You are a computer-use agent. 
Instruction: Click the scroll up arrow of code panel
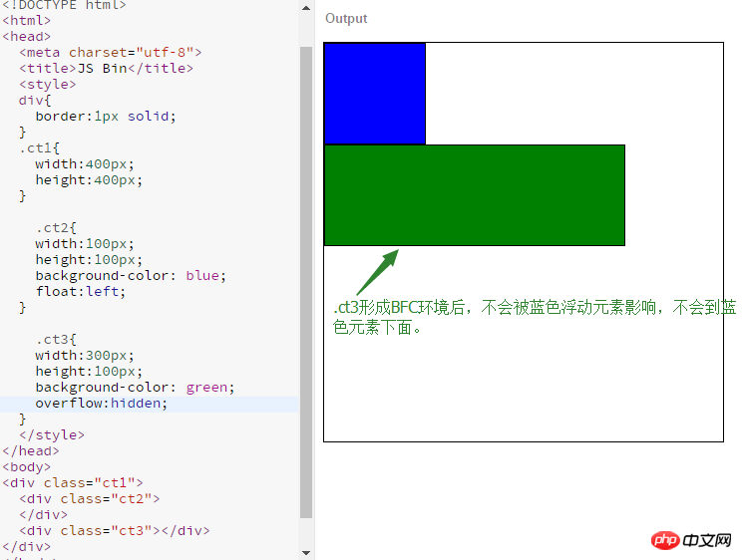[x=306, y=8]
